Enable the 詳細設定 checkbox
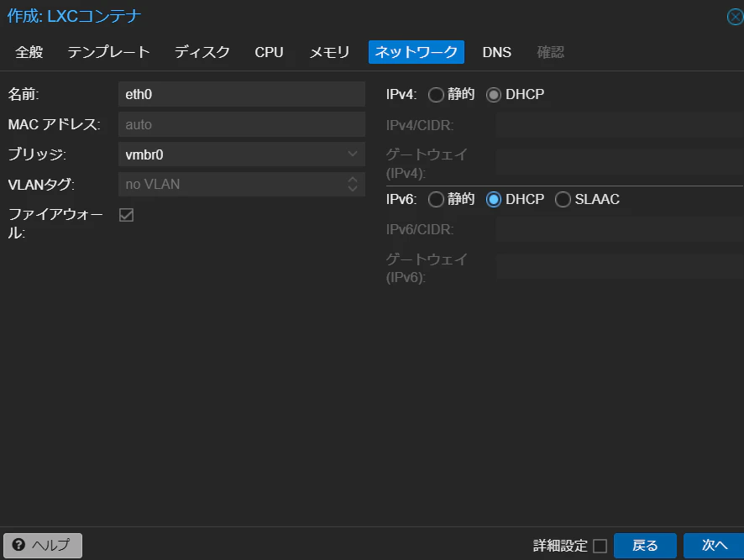The image size is (744, 560). tap(600, 546)
